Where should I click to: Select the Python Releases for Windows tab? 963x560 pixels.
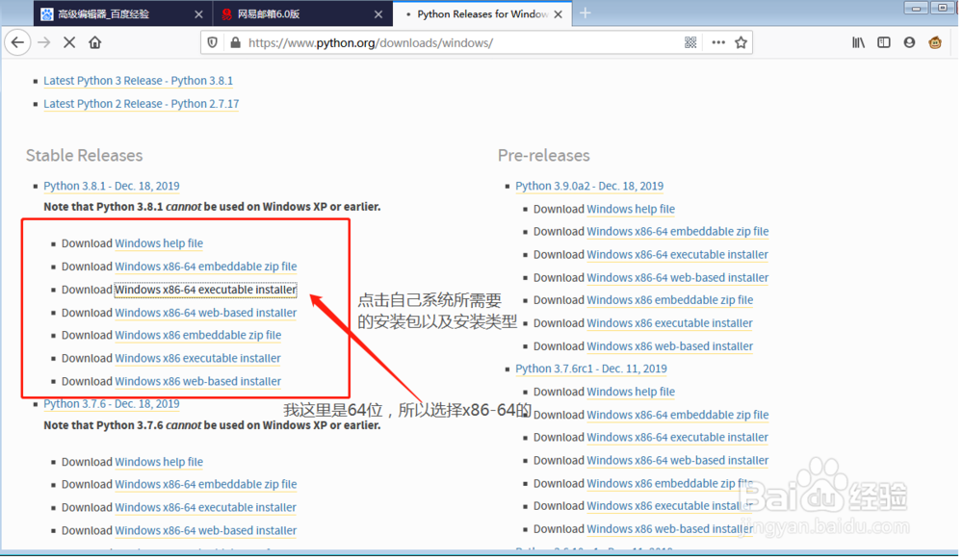[x=482, y=14]
